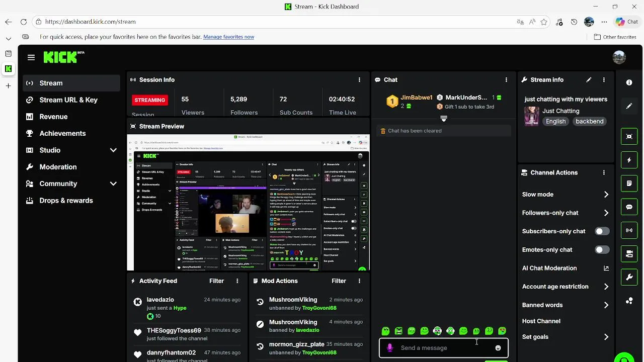Open the profile avatar in dashboard header

click(x=619, y=57)
